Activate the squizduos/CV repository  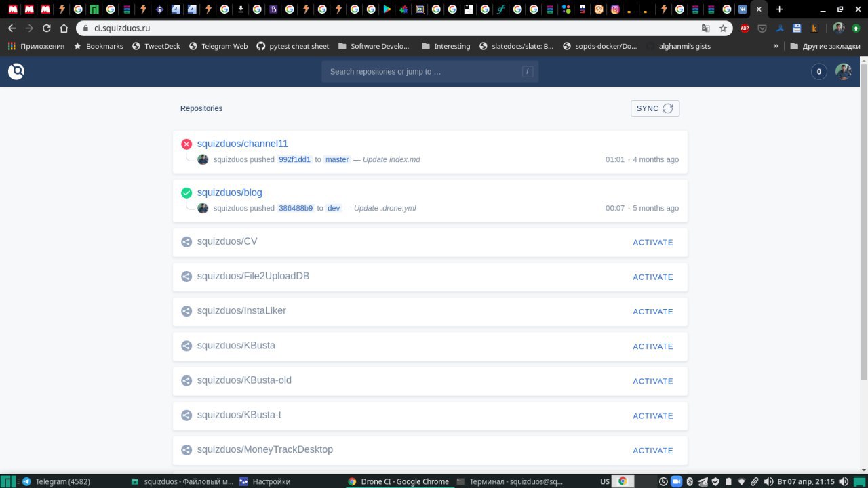[x=653, y=242]
